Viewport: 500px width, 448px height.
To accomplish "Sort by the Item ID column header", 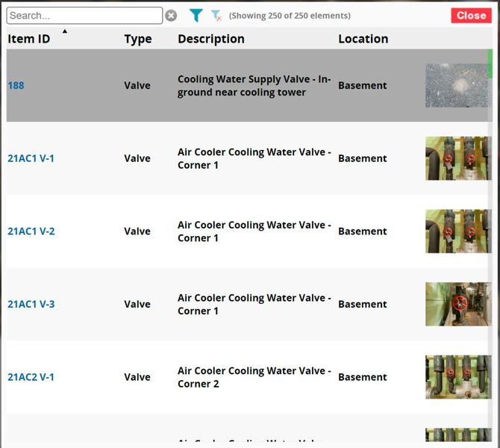I will tap(29, 39).
